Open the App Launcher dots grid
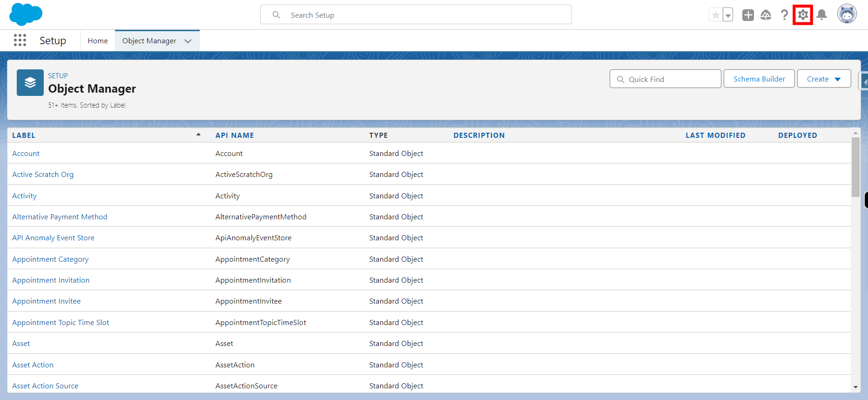The height and width of the screenshot is (400, 868). coord(20,41)
